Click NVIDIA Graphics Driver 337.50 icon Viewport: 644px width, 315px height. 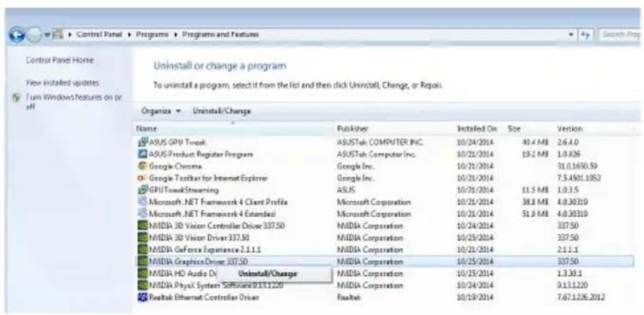click(x=142, y=261)
